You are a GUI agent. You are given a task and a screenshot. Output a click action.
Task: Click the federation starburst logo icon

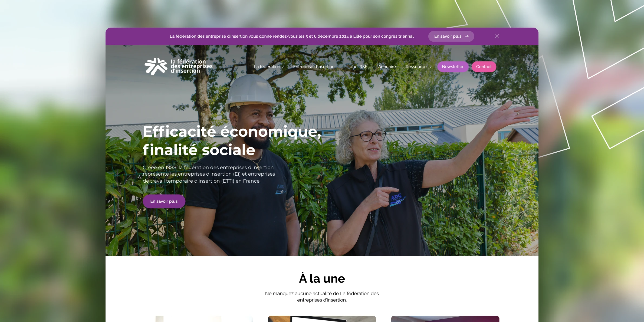pos(156,67)
